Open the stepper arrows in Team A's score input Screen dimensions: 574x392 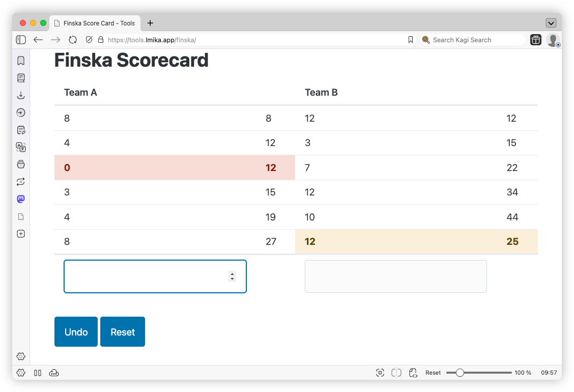pos(233,276)
